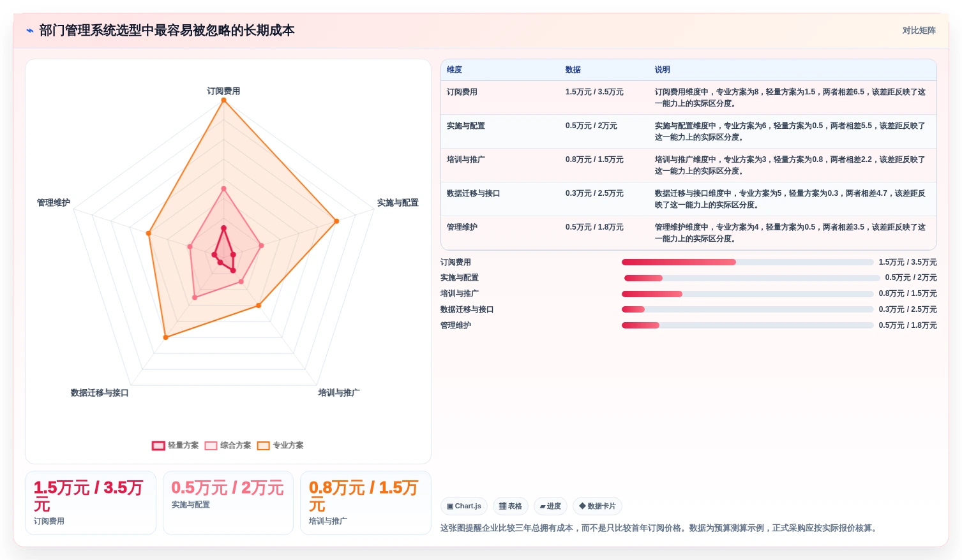Click orange 专业方案 point on 订阅费用 axis

tap(223, 100)
